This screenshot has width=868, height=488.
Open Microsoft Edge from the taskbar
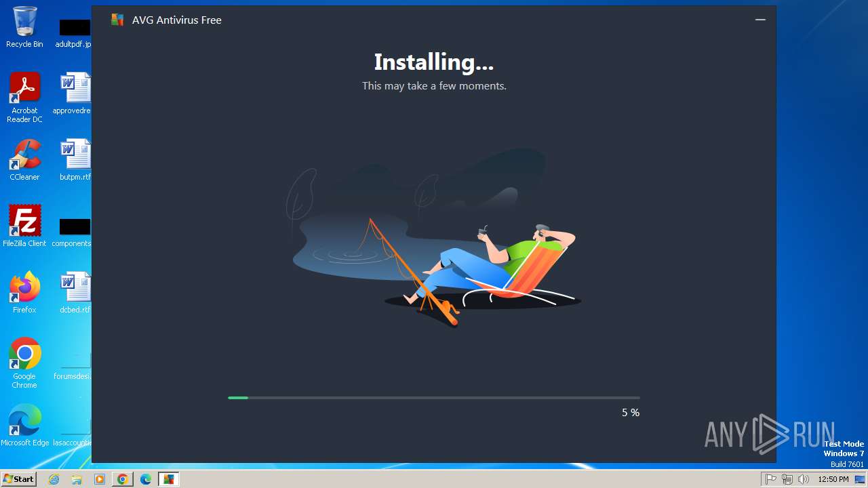tap(146, 479)
